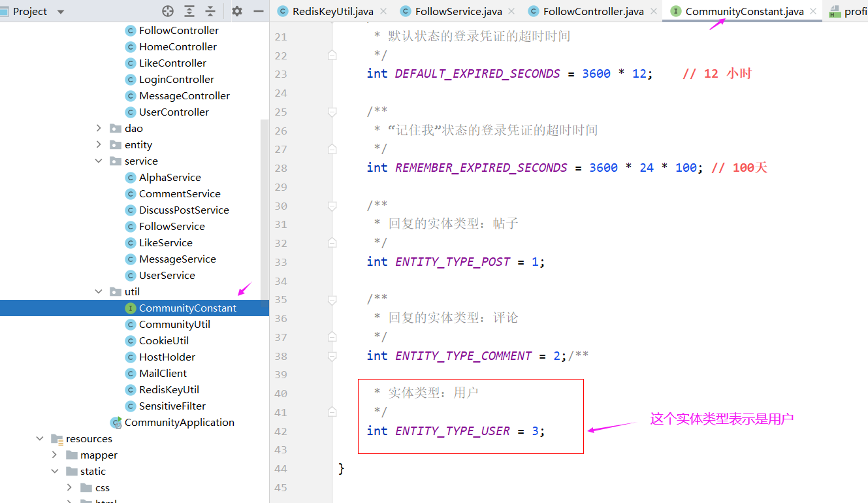The image size is (868, 503).
Task: Select MessageController class icon
Action: click(130, 95)
